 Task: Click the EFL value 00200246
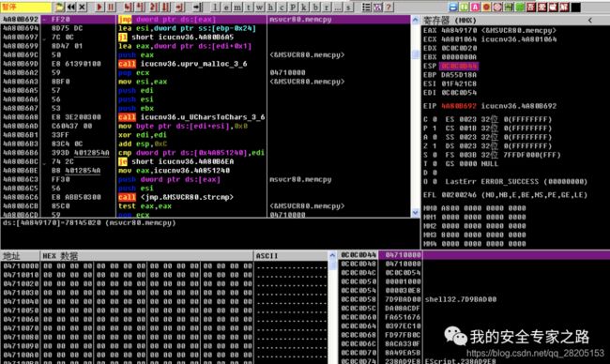[459, 195]
